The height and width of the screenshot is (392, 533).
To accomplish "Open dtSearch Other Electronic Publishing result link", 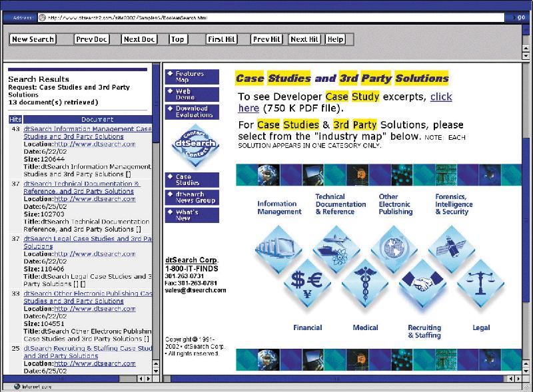I will point(87,297).
